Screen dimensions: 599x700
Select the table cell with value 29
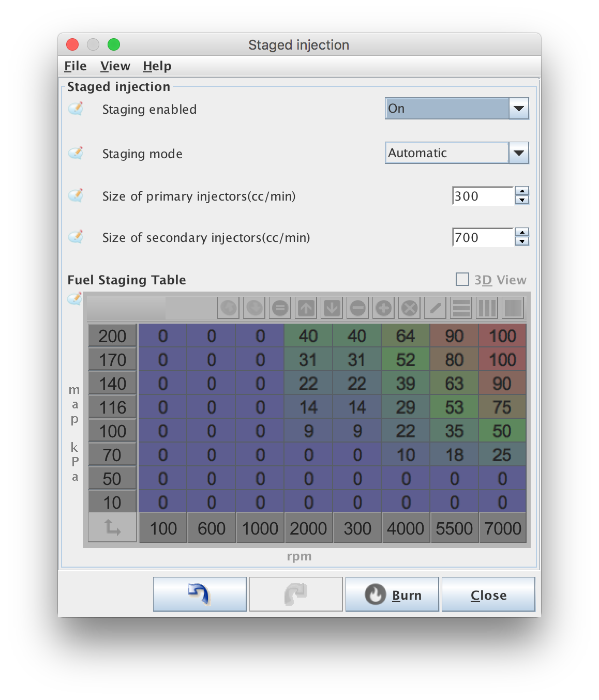click(406, 407)
